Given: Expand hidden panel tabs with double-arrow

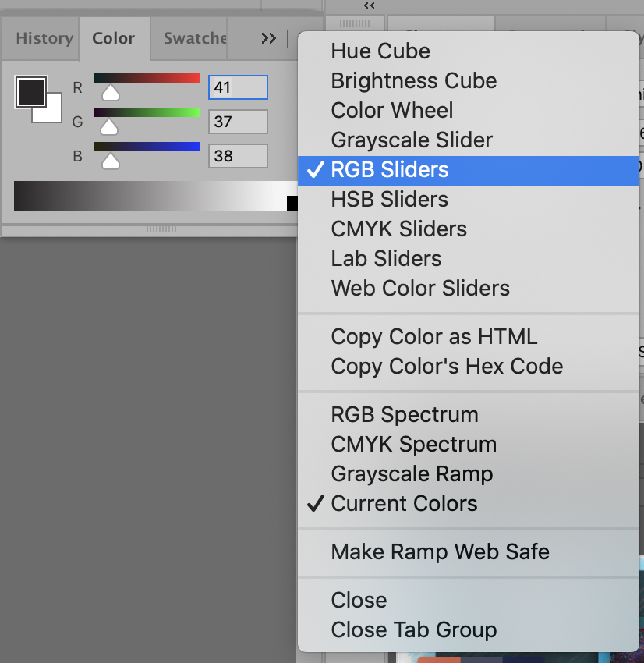Looking at the screenshot, I should point(268,38).
